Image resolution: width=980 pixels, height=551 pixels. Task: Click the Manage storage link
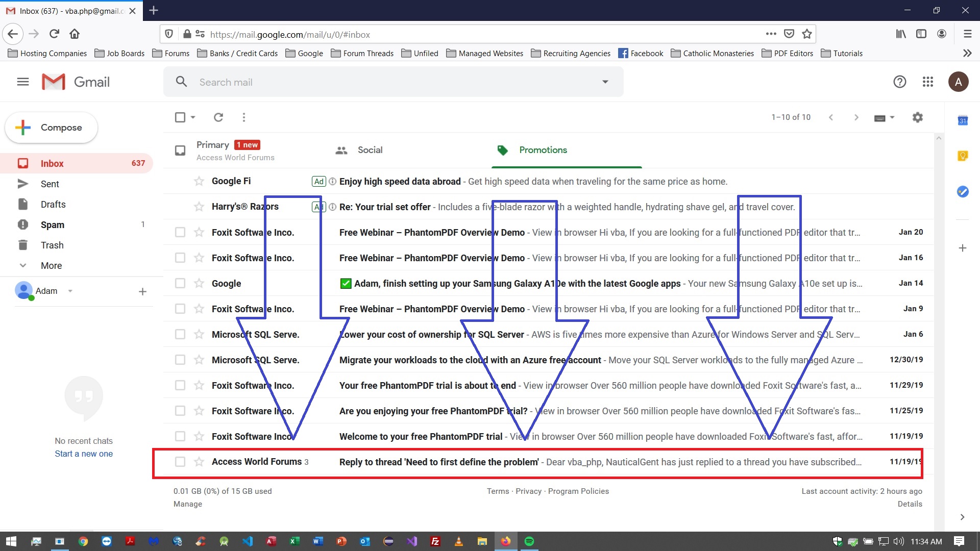point(188,504)
